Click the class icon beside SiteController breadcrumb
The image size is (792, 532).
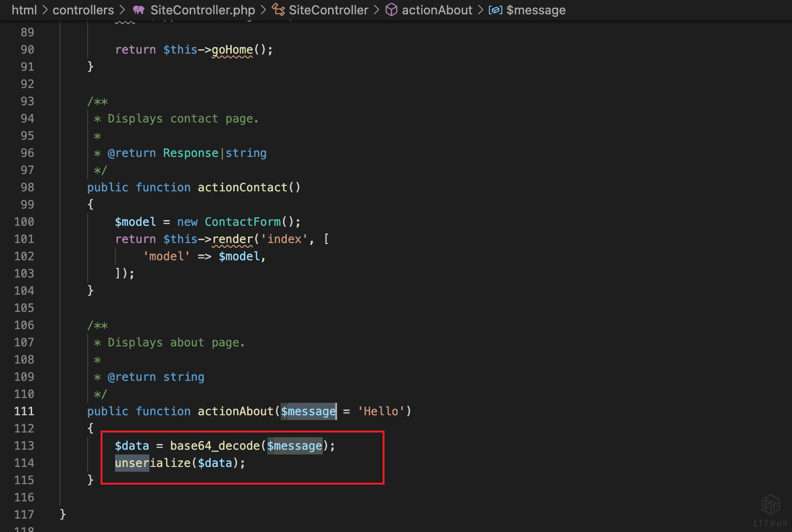point(278,10)
